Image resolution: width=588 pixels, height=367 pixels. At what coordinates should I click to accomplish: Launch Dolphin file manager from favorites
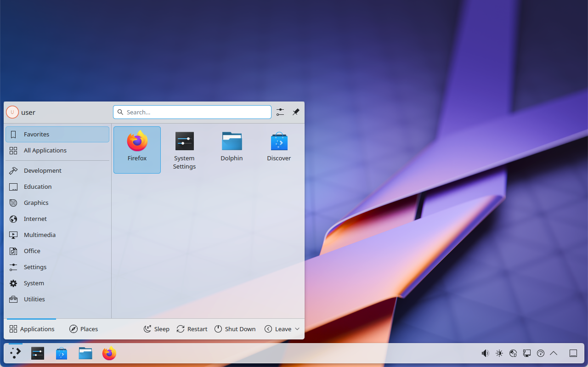tap(232, 146)
